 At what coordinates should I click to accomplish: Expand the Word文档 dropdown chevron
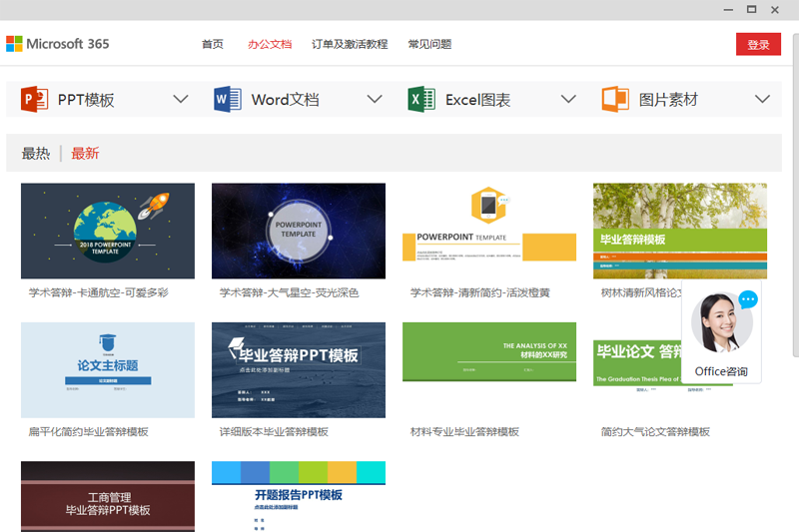(375, 99)
